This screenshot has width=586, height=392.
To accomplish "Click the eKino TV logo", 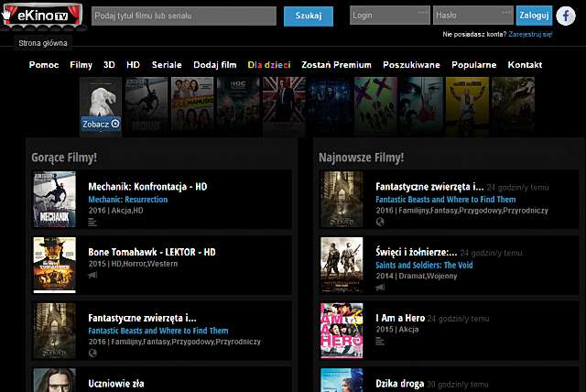I will click(42, 16).
